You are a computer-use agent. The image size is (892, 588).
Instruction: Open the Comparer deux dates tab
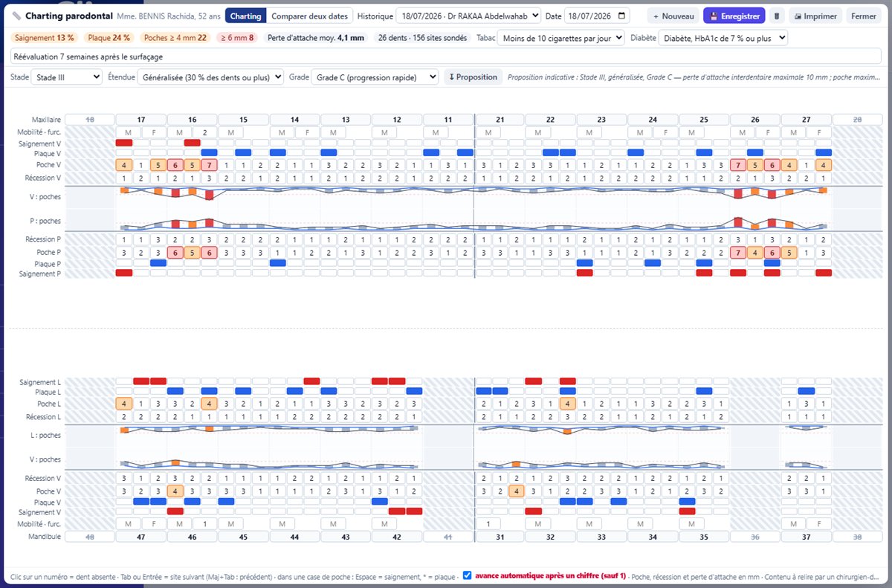point(309,16)
